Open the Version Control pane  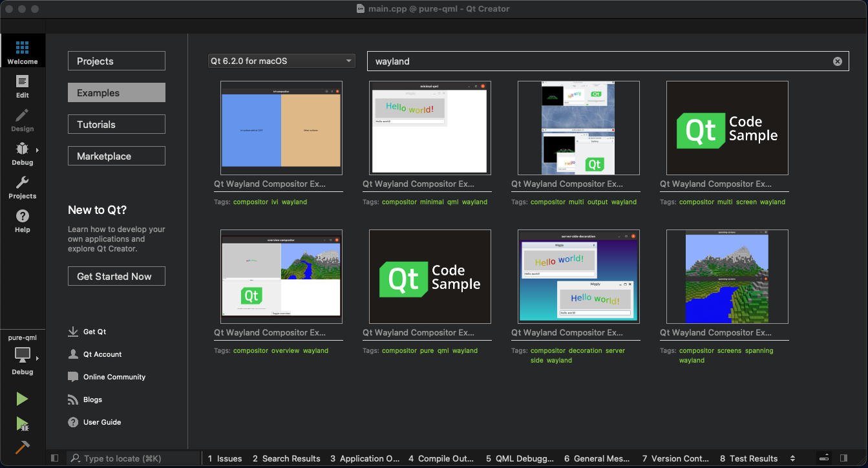pyautogui.click(x=675, y=458)
